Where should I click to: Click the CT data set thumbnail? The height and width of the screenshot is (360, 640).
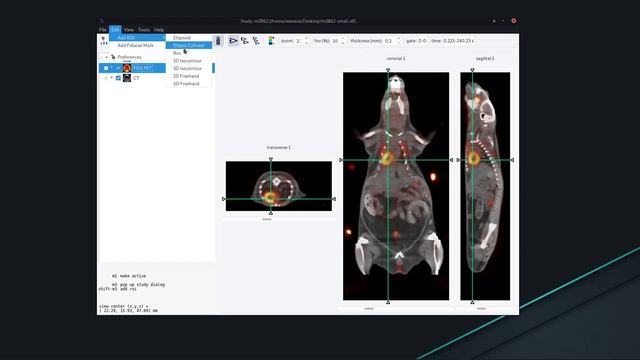pos(127,78)
